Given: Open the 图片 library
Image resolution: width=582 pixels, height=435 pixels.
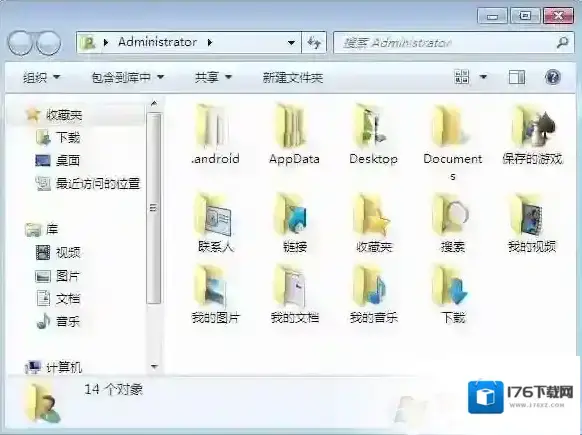Looking at the screenshot, I should pos(58,276).
